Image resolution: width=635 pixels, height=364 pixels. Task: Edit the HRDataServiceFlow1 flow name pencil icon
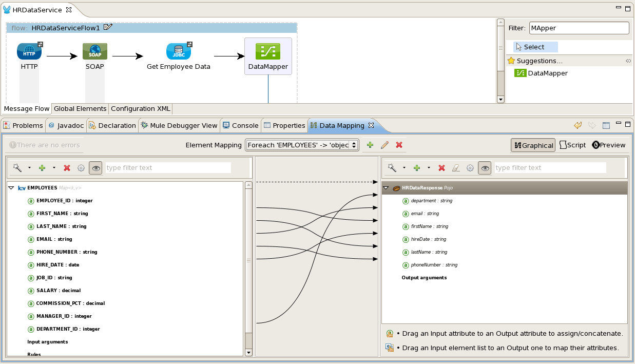[x=108, y=27]
